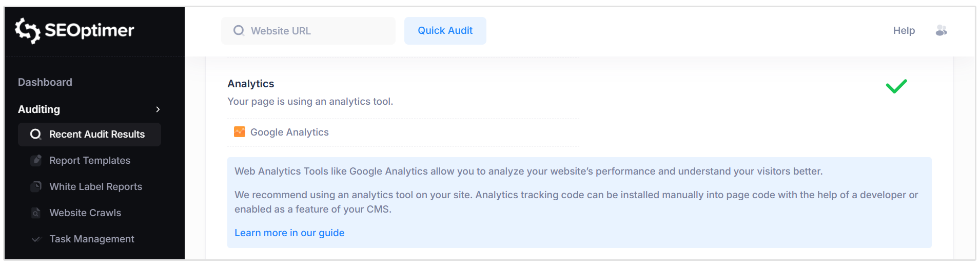Open the user account avatar icon
Image resolution: width=980 pixels, height=267 pixels.
click(x=941, y=31)
